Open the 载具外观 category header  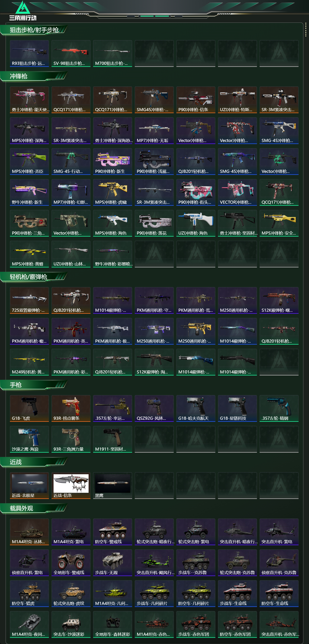pyautogui.click(x=34, y=508)
